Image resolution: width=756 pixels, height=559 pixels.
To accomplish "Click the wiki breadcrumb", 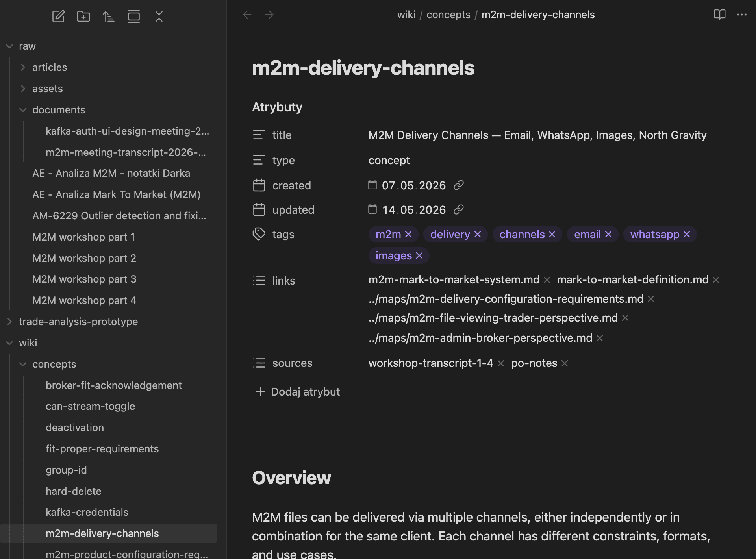I will pyautogui.click(x=406, y=15).
